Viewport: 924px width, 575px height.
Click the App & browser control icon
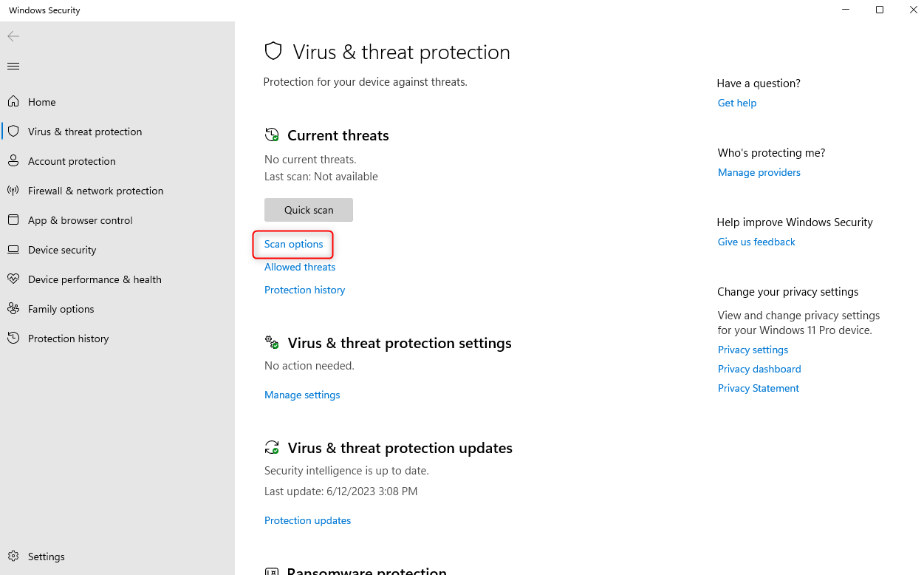click(x=13, y=220)
